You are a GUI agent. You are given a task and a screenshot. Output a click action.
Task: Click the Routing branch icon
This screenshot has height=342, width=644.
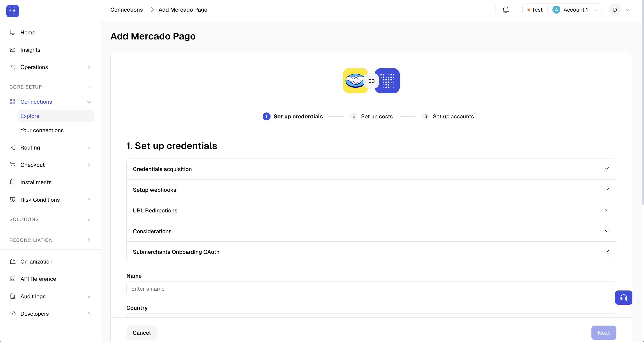coord(12,148)
